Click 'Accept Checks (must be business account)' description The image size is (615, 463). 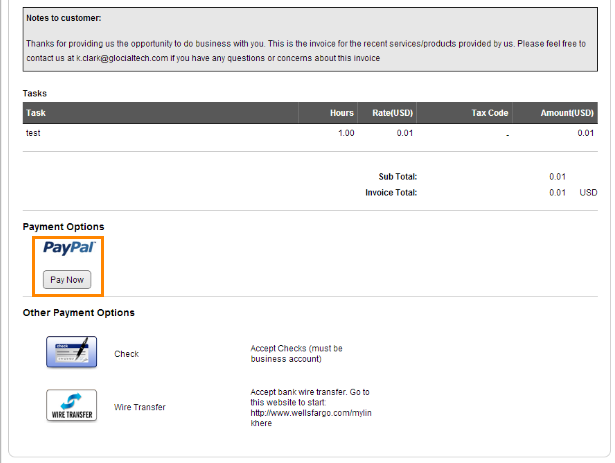(297, 354)
